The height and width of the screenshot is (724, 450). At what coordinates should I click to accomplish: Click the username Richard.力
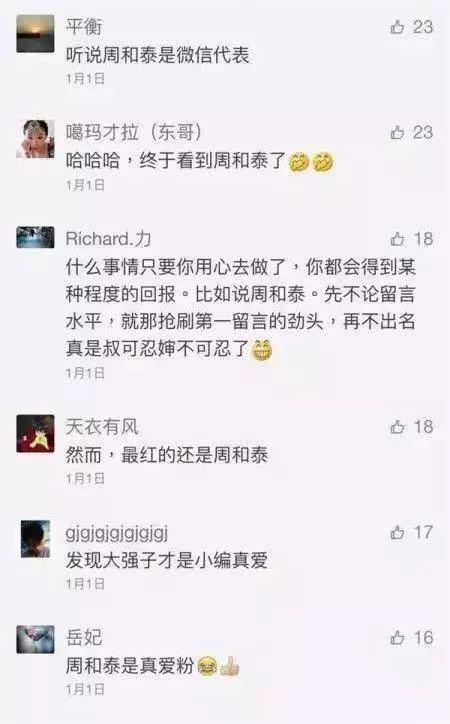pos(108,239)
